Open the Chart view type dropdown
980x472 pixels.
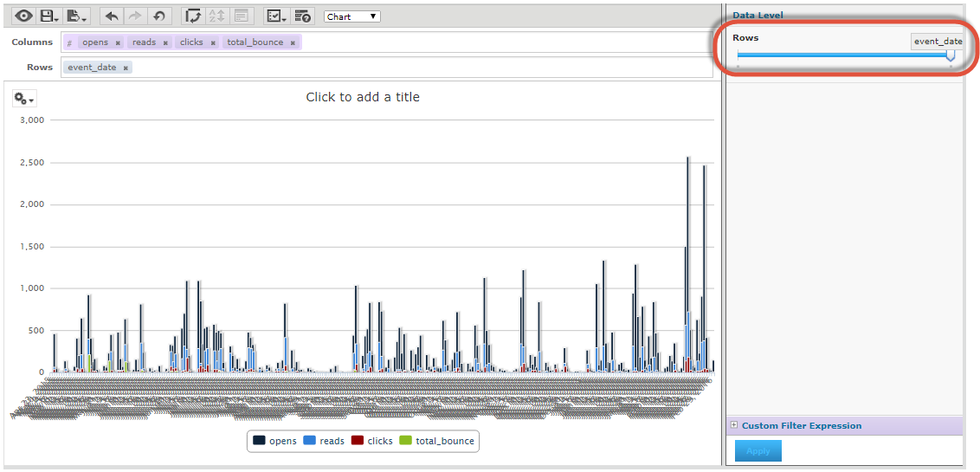click(351, 16)
